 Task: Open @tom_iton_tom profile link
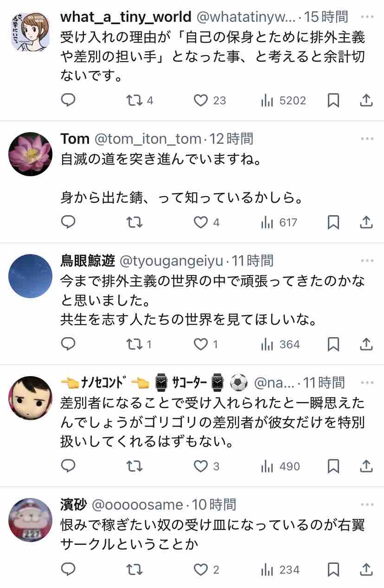click(147, 139)
